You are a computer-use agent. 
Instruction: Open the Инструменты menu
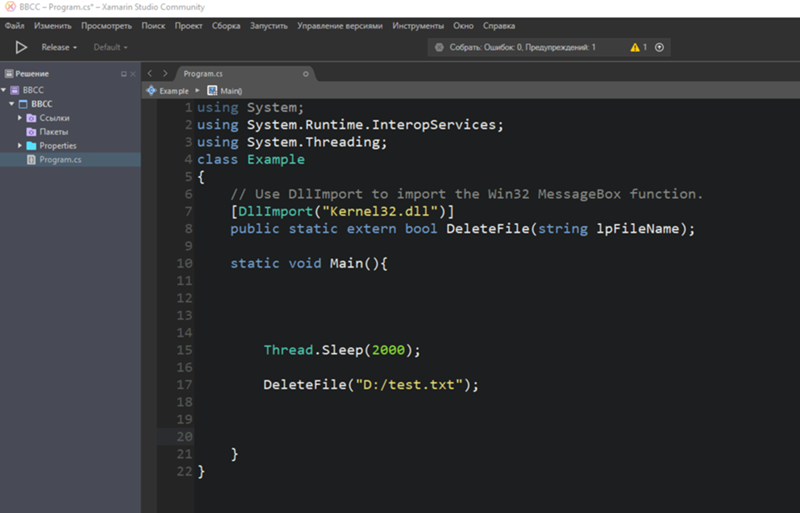418,26
